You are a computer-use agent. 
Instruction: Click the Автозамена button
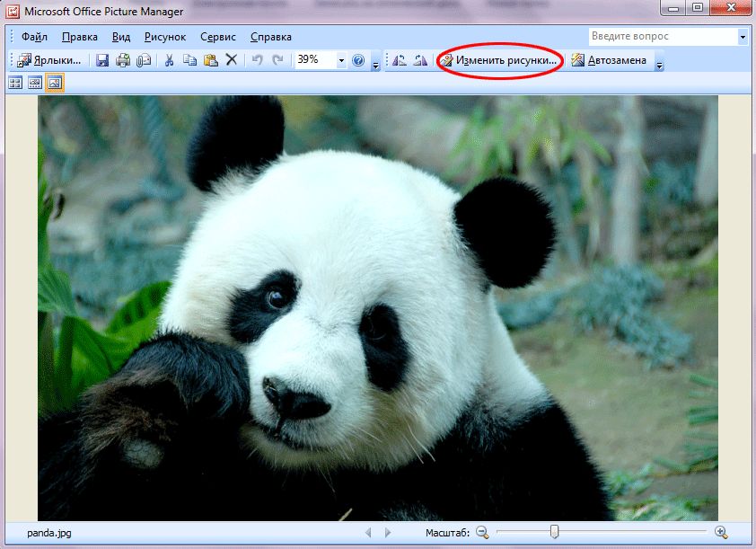tap(609, 60)
